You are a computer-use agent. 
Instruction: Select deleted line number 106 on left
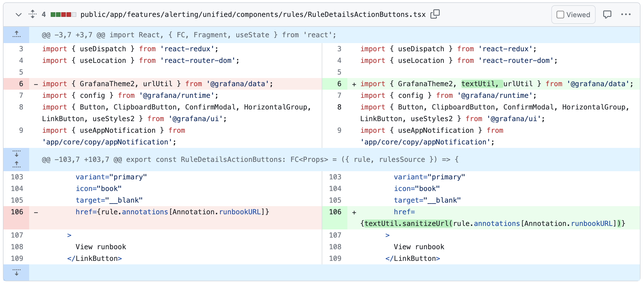point(17,212)
